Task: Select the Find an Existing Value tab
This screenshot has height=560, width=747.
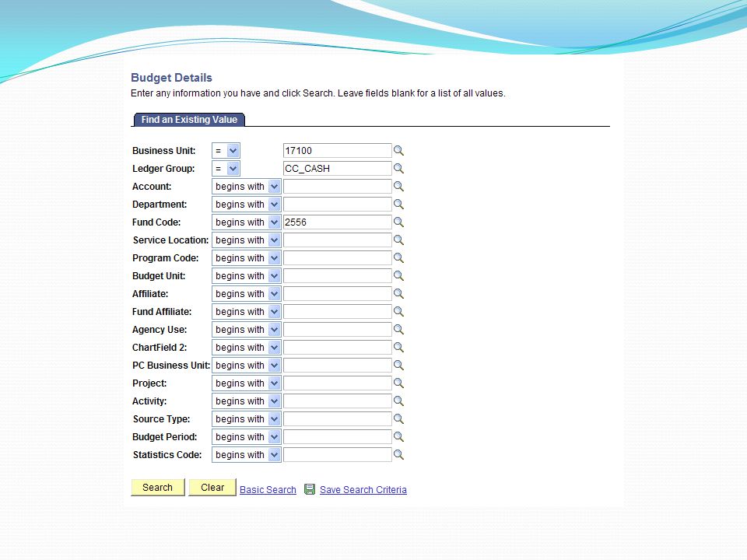Action: (x=189, y=120)
